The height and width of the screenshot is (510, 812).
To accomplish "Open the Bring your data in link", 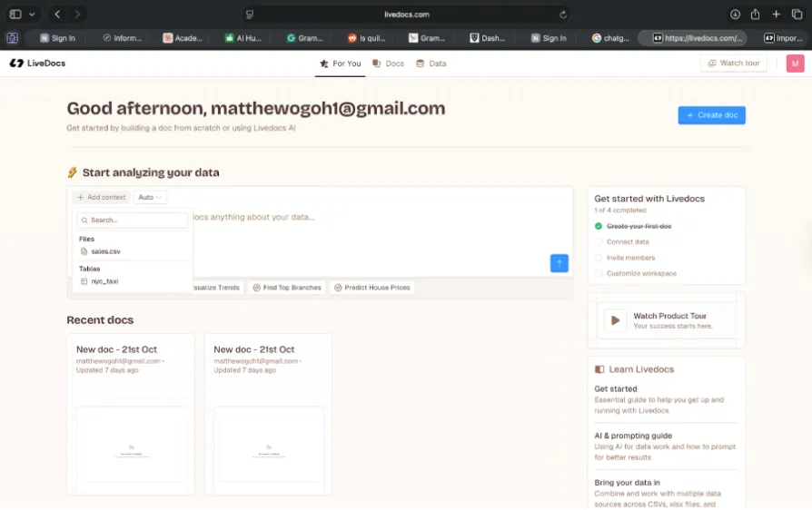I will click(627, 483).
